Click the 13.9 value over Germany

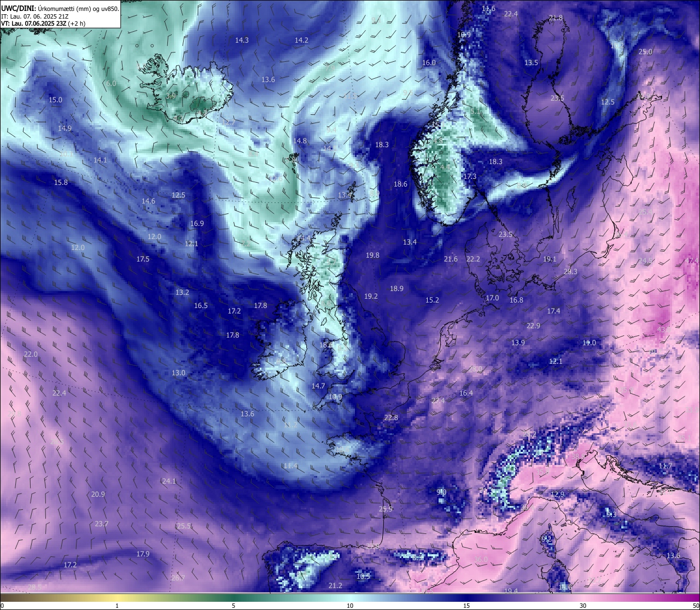tap(518, 342)
